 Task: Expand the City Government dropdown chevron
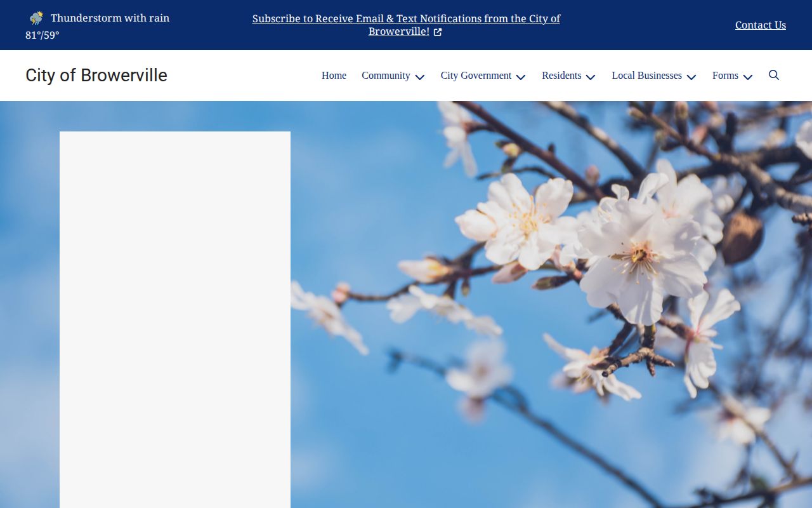[x=521, y=77]
